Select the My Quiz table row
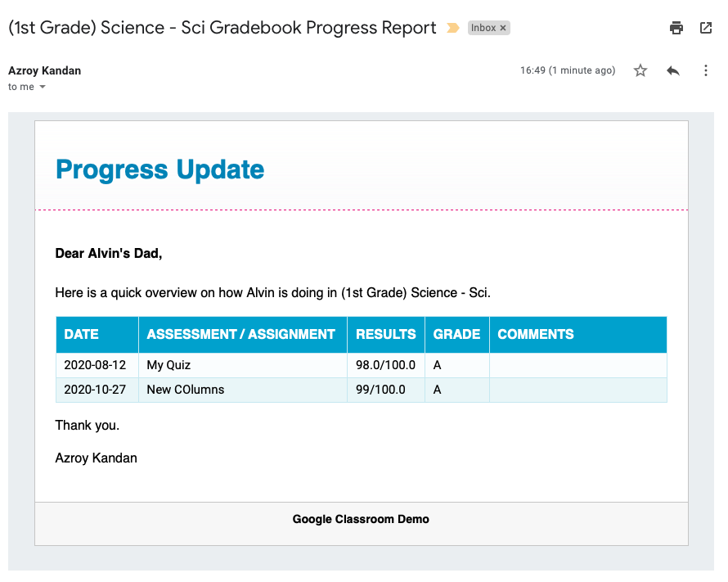Screen dimensions: 728x582 [169, 365]
